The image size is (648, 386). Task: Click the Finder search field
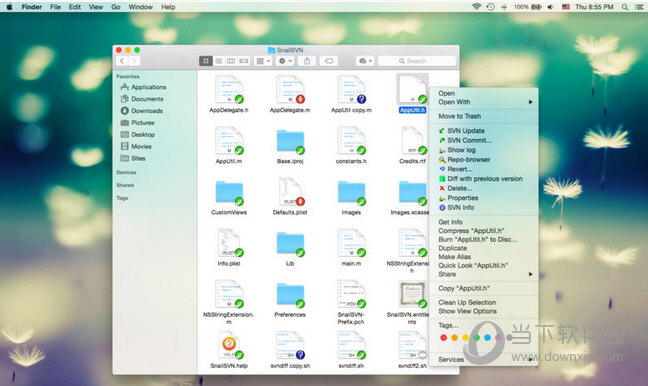[417, 61]
